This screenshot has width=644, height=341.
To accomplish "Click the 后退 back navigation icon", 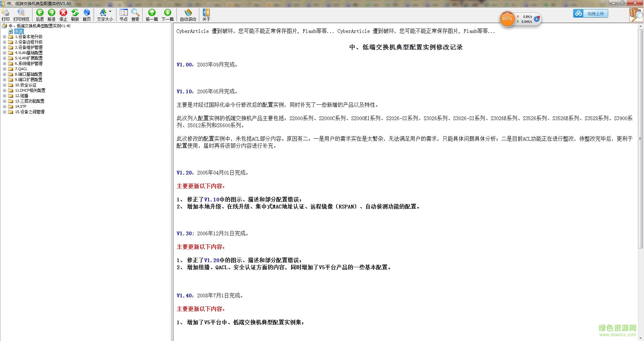I will pyautogui.click(x=40, y=15).
